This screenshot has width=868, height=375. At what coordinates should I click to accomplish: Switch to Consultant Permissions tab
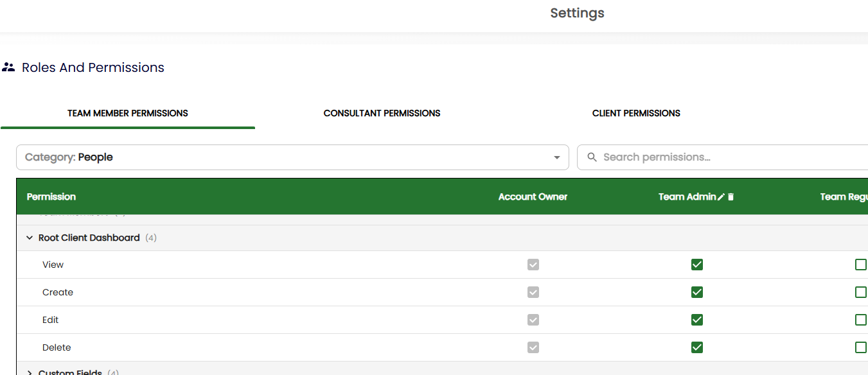click(382, 113)
